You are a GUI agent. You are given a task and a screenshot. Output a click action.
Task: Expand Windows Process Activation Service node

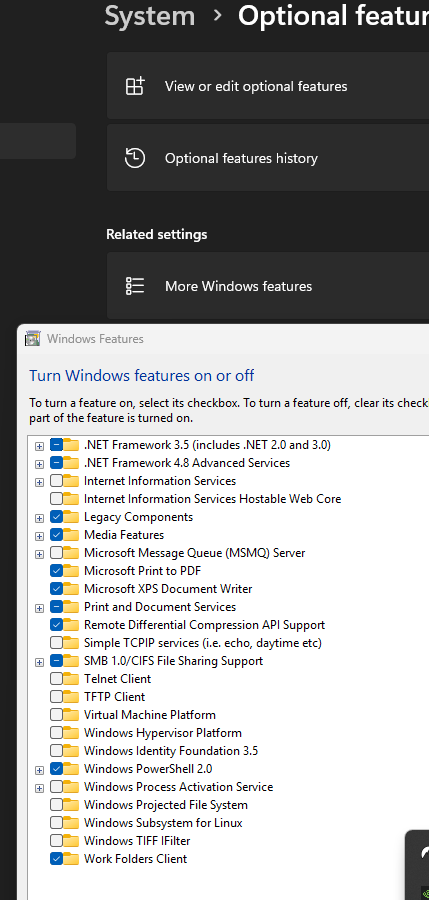pyautogui.click(x=39, y=789)
